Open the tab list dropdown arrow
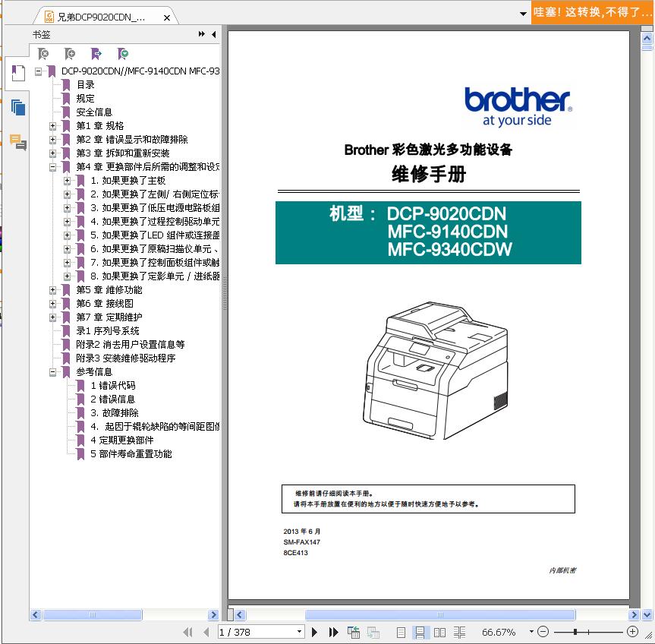655x644 pixels. pos(523,14)
